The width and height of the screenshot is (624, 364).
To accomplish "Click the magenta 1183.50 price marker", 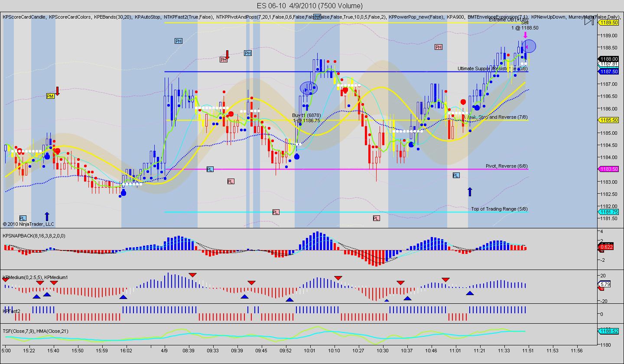I will (x=608, y=169).
